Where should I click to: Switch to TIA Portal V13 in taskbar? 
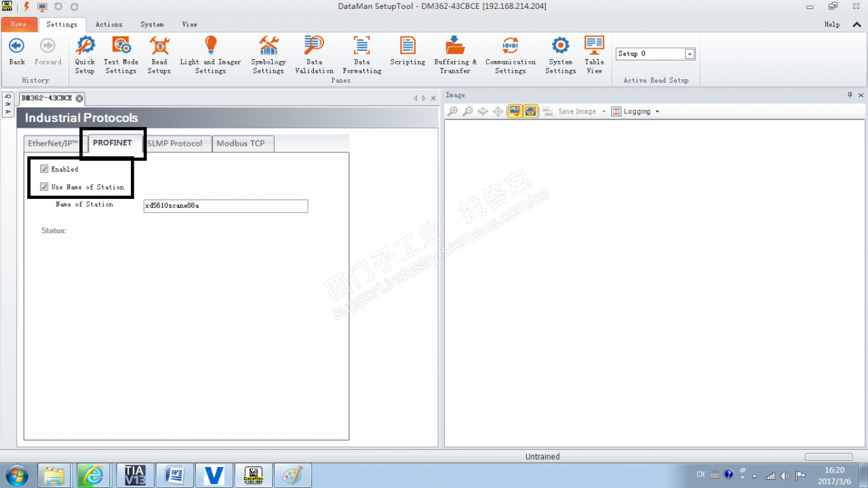pyautogui.click(x=135, y=474)
